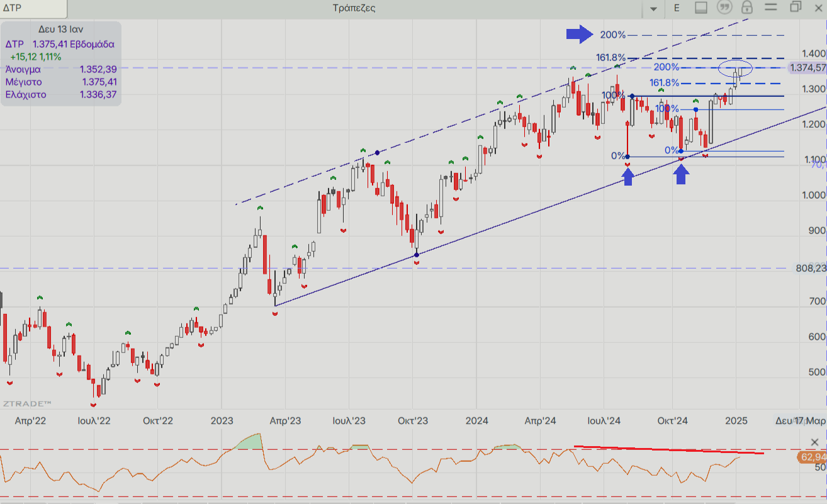Click the 700 price axis label

coord(817,301)
